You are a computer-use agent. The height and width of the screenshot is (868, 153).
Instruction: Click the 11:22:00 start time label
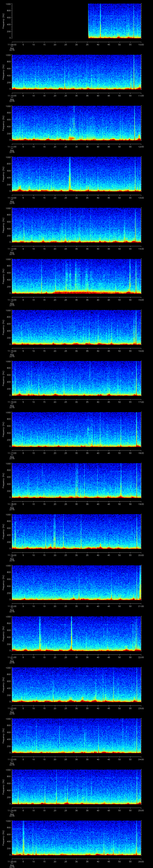pos(12,708)
